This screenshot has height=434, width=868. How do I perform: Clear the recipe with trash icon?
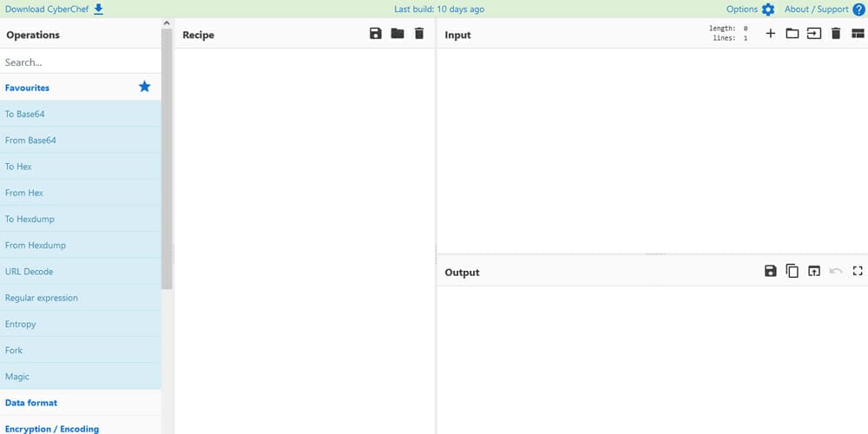(x=419, y=34)
